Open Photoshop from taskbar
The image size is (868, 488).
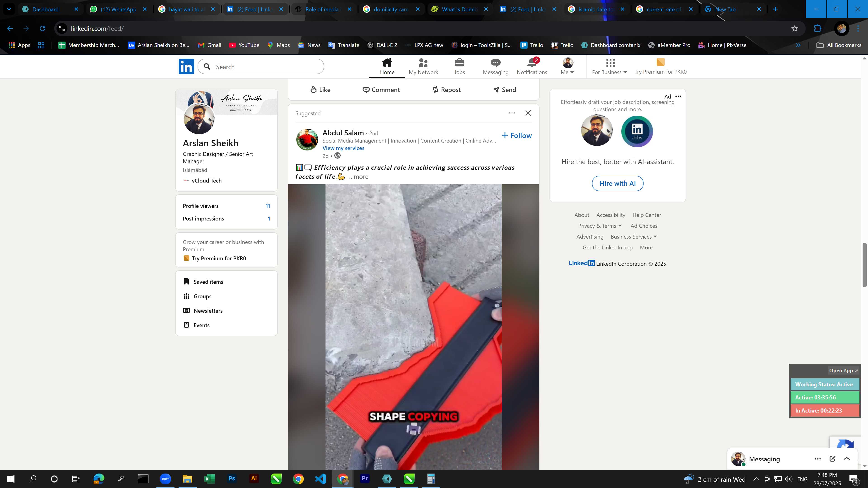tap(231, 479)
